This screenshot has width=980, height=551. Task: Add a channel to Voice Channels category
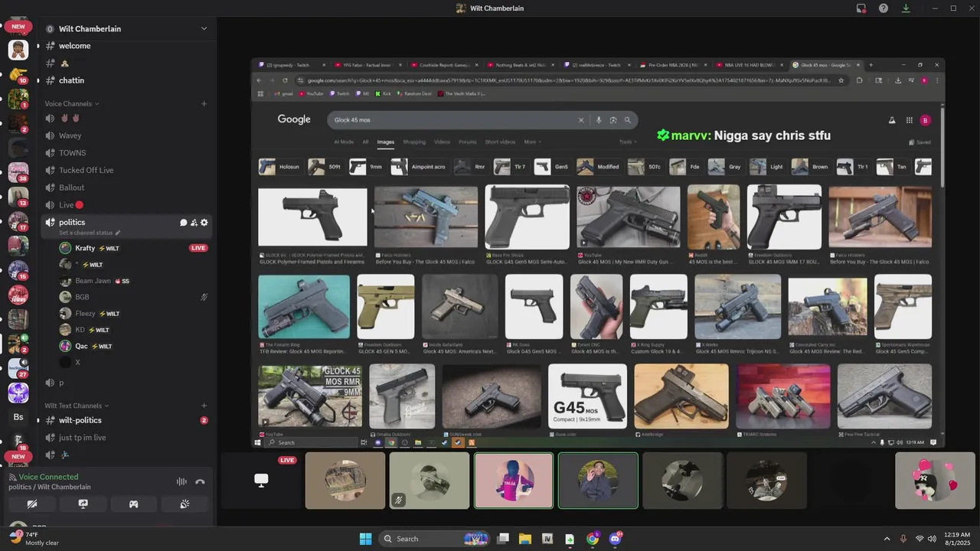pyautogui.click(x=204, y=103)
